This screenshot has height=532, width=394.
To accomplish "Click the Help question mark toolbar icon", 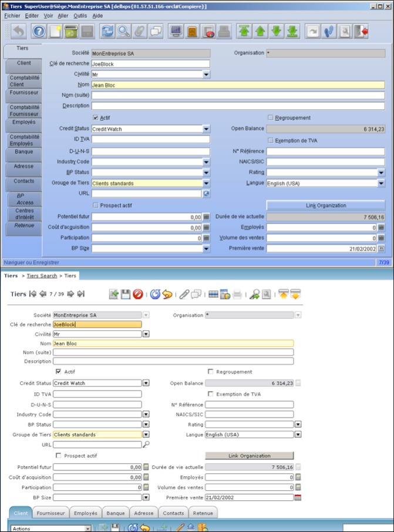I will 39,31.
